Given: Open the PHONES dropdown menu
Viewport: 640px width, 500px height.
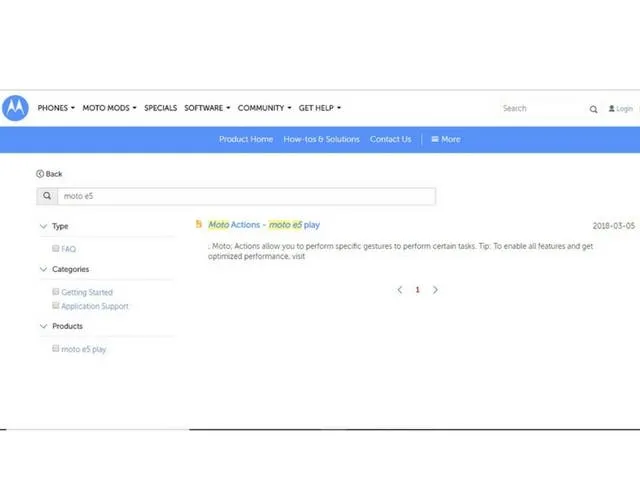Looking at the screenshot, I should click(x=56, y=108).
